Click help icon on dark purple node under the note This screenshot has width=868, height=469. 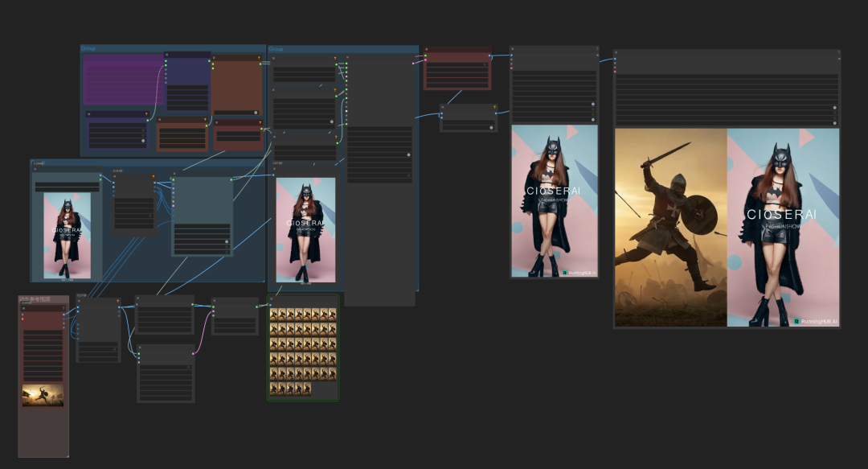pyautogui.click(x=147, y=114)
